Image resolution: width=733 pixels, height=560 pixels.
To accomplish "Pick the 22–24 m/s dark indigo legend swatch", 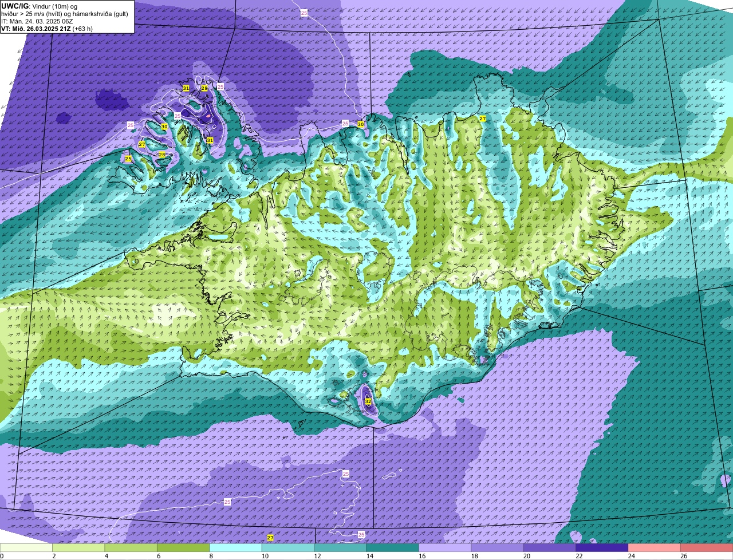I will [602, 547].
